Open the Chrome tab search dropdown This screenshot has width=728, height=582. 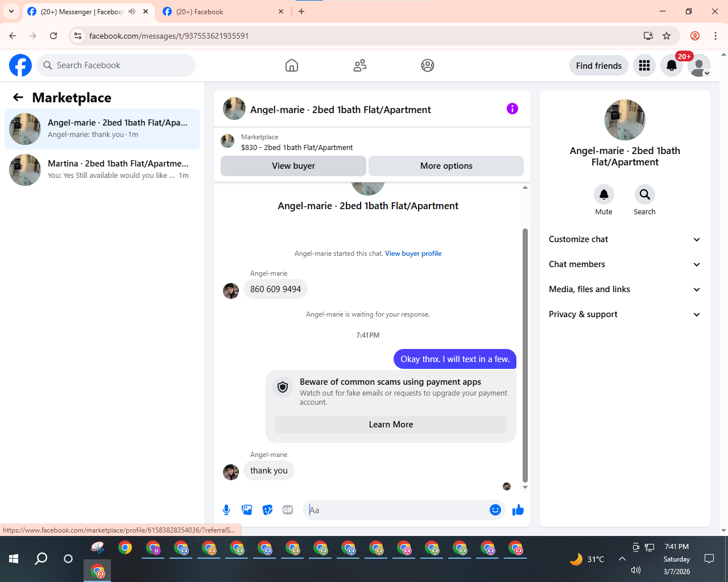tap(11, 11)
